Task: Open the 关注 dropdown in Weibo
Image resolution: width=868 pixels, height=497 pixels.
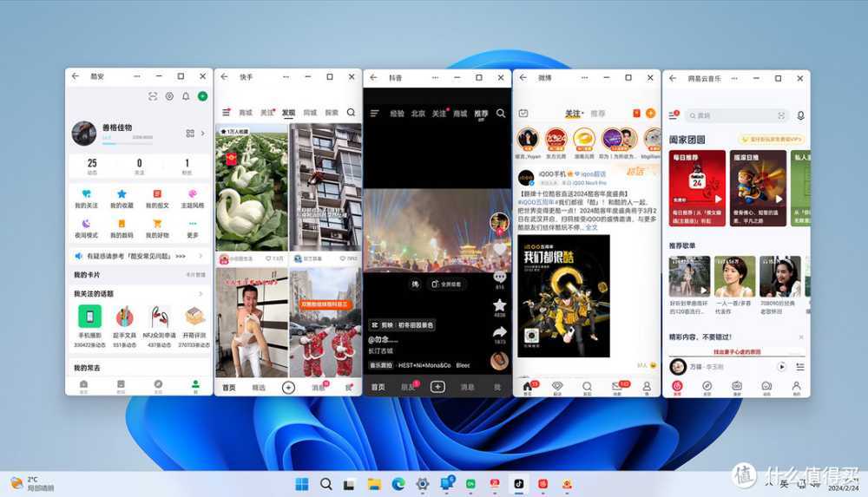Action: (x=574, y=114)
